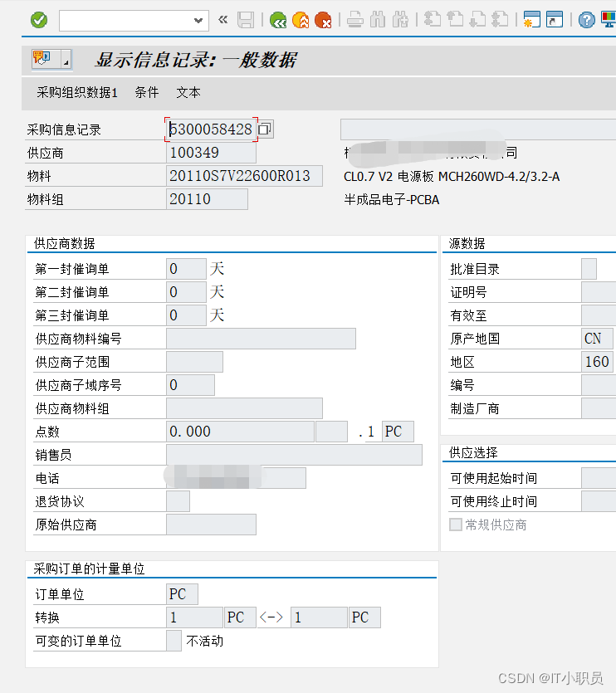Select the Cancel (red X) toolbar icon
The width and height of the screenshot is (616, 693).
[x=323, y=19]
